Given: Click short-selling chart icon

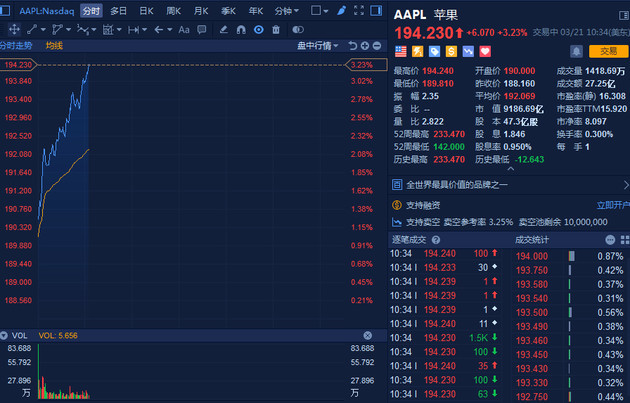Looking at the screenshot, I should (x=468, y=51).
